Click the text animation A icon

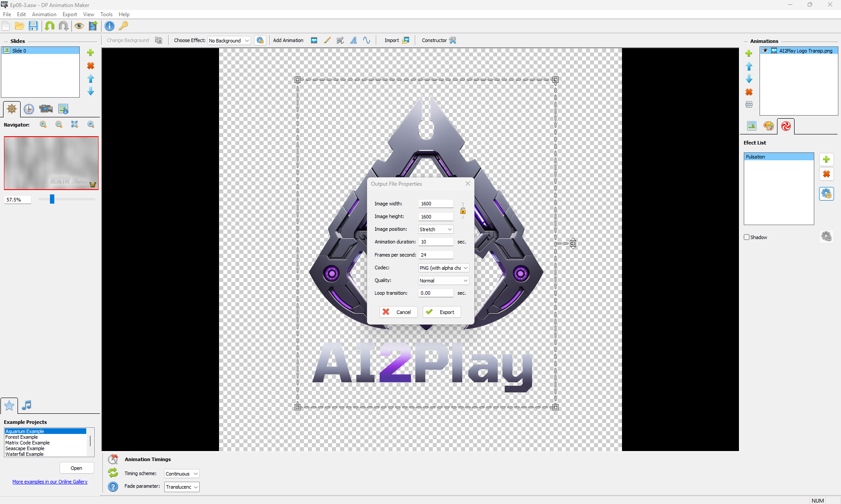coord(353,40)
